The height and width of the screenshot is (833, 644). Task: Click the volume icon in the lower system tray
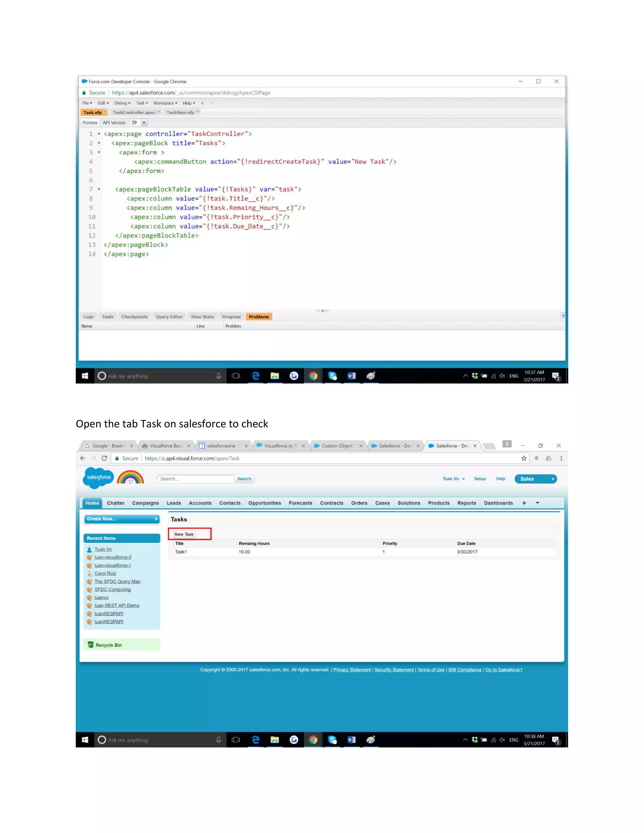502,740
